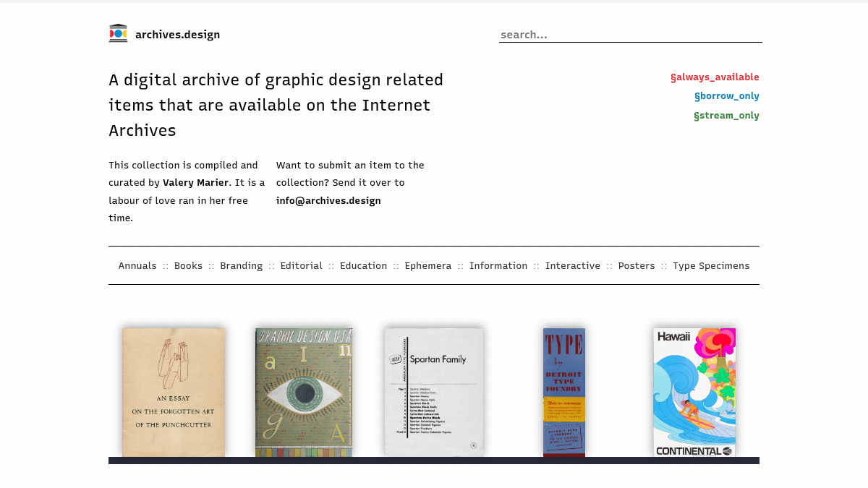This screenshot has height=488, width=868.
Task: Focus the search input field
Action: [630, 35]
